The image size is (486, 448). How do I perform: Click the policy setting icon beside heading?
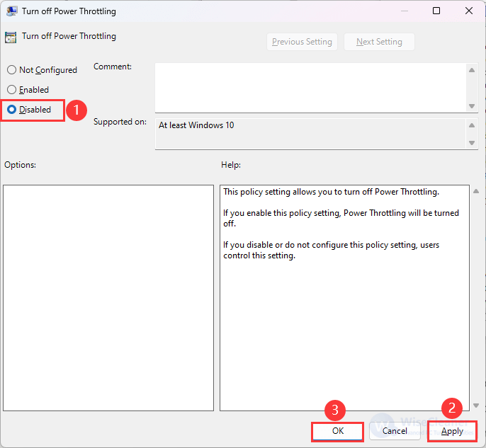tap(11, 38)
